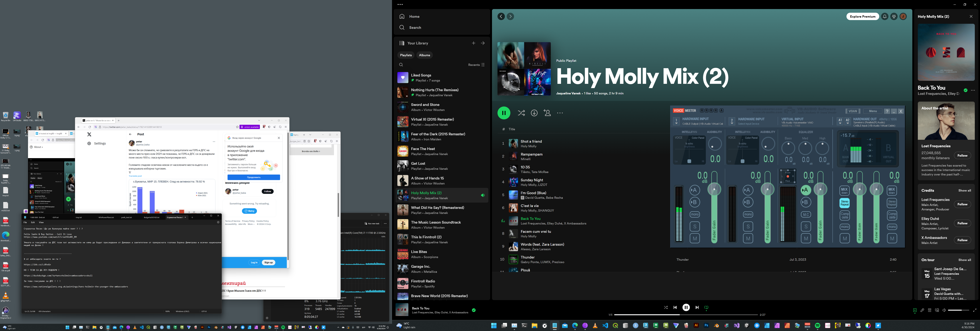Toggle repeat in the bottom player bar
980x331 pixels.
point(707,307)
